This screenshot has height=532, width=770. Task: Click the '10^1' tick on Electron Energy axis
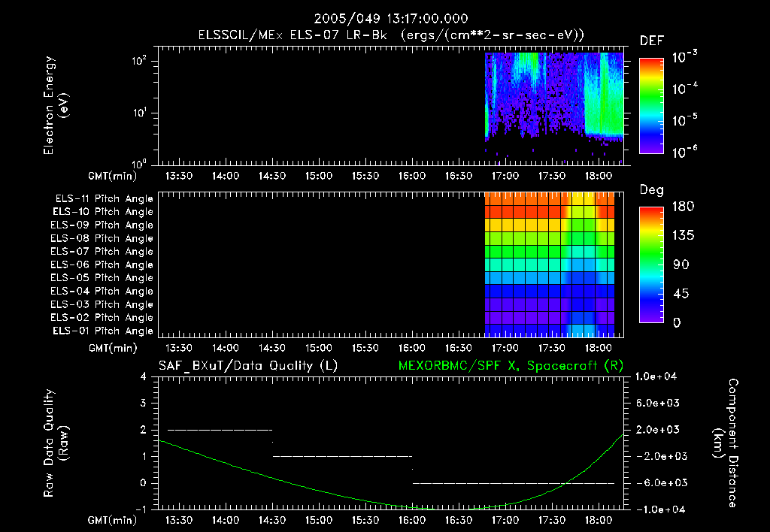click(x=140, y=113)
